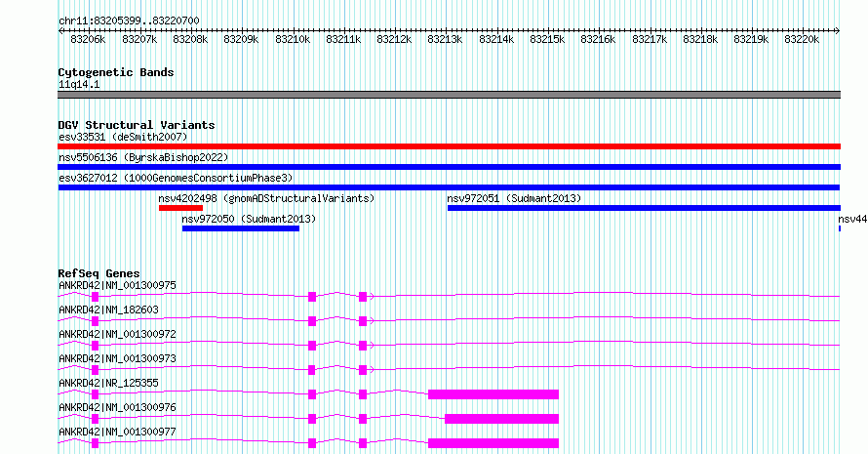Click the Cytogenetic Bands track heading
Viewport: 868px width, 454px height.
[x=116, y=72]
